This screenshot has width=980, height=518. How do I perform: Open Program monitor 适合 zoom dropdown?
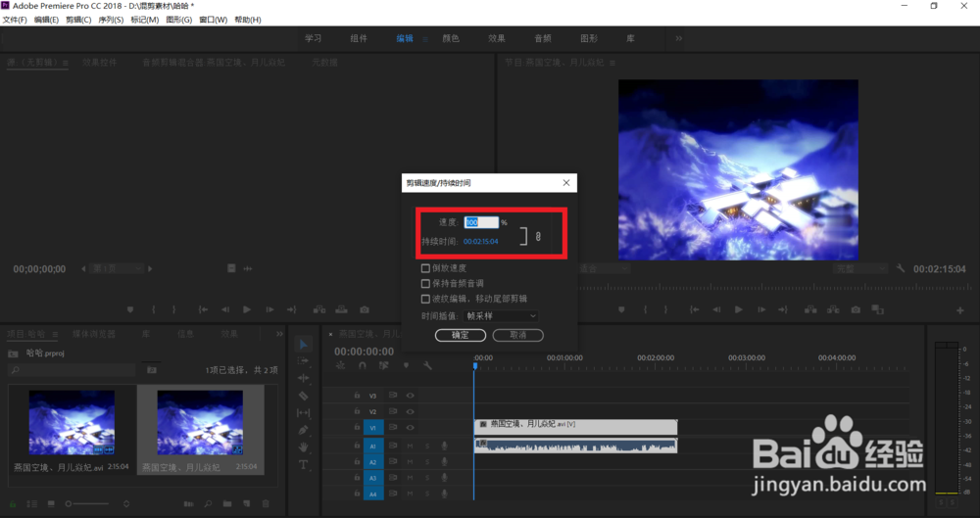604,268
